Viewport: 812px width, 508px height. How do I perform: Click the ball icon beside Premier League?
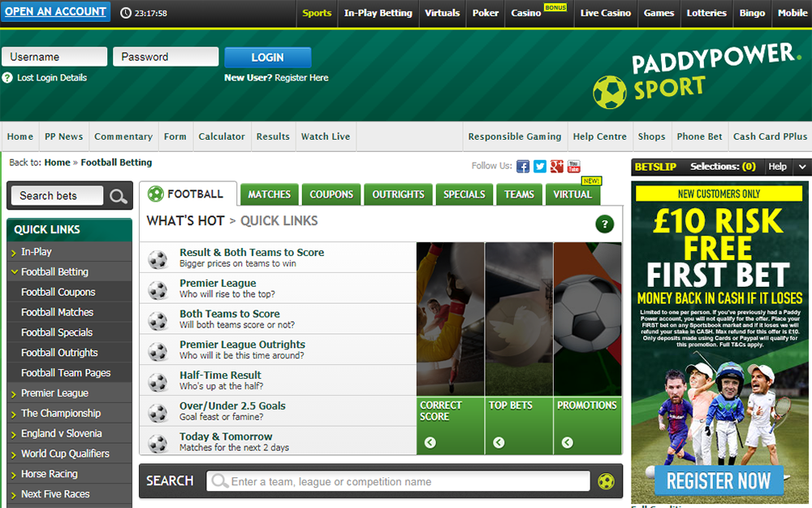click(158, 290)
